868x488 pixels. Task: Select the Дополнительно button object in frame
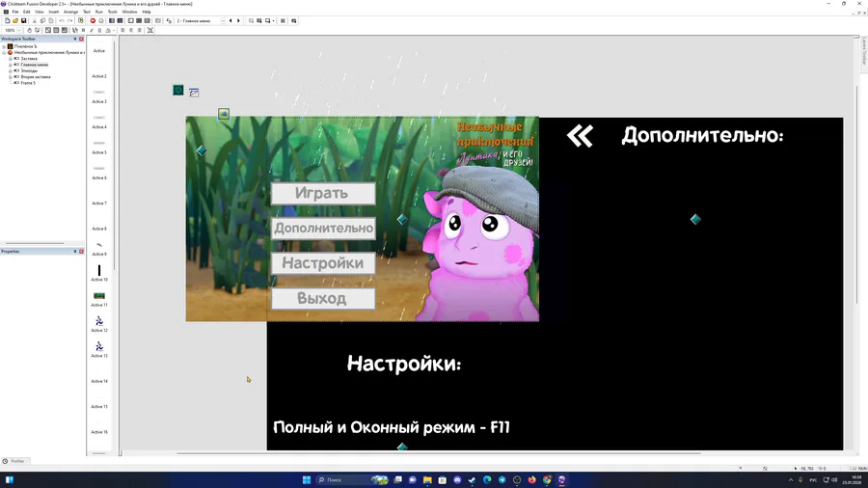[x=323, y=228]
